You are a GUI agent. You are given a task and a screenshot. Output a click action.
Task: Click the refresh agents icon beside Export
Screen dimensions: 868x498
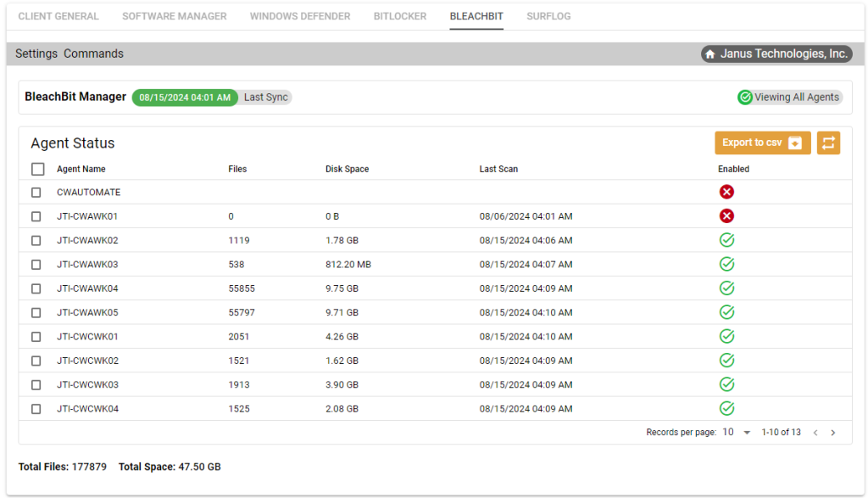click(828, 143)
